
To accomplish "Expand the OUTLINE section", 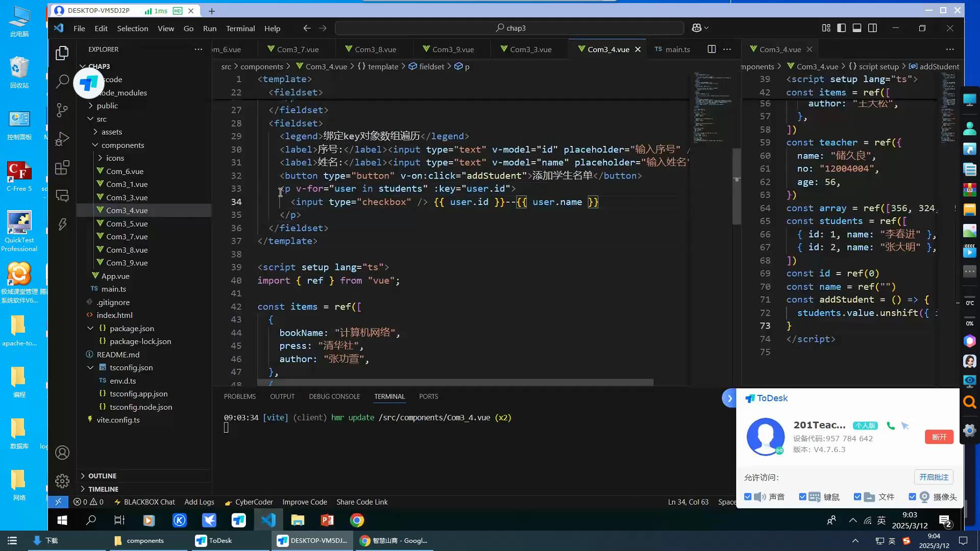I will [x=102, y=475].
